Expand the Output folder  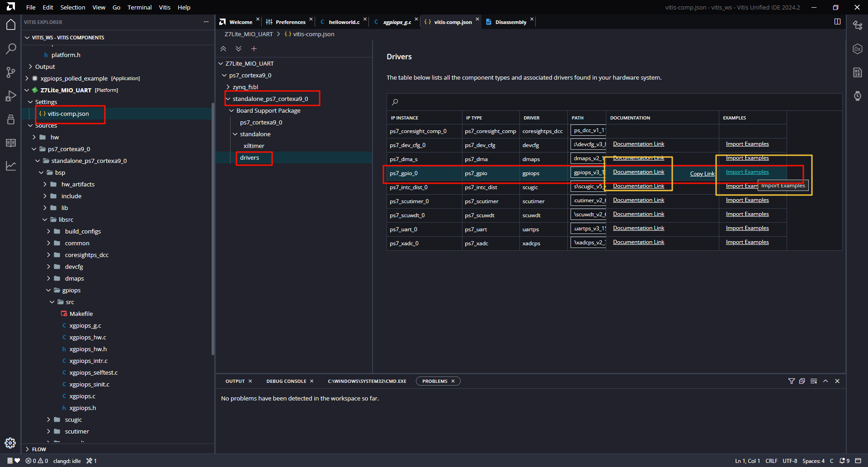31,67
